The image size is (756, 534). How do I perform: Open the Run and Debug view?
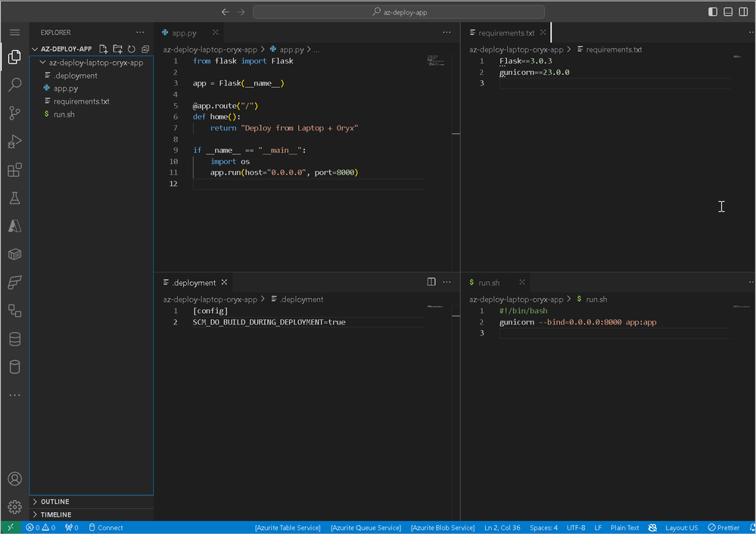click(14, 141)
